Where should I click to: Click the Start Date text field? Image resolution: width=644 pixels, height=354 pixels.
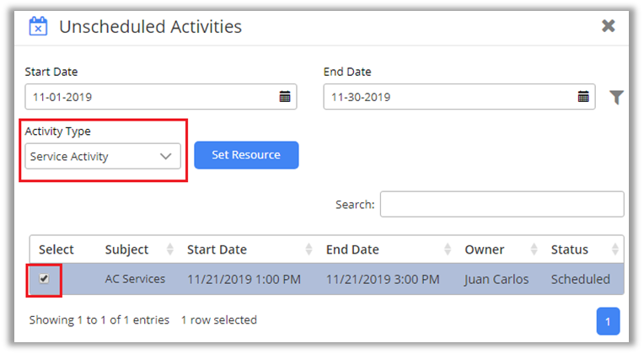pyautogui.click(x=152, y=97)
